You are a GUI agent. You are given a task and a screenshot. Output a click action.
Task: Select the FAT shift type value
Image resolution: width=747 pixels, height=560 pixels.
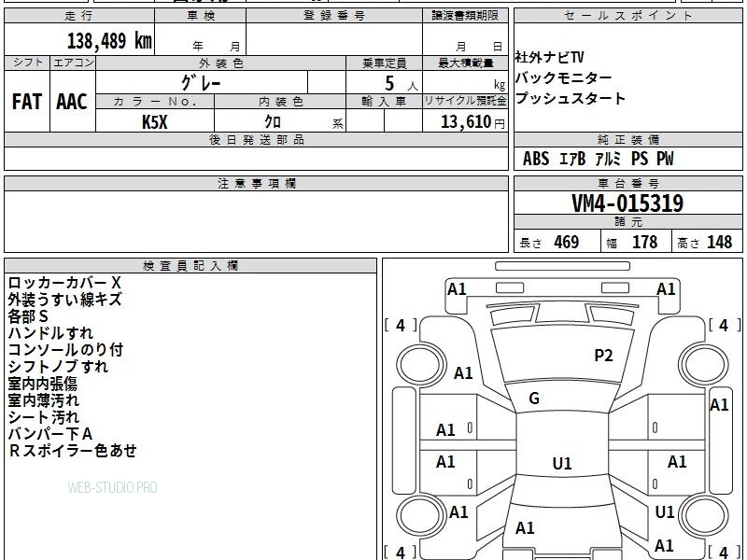click(27, 102)
